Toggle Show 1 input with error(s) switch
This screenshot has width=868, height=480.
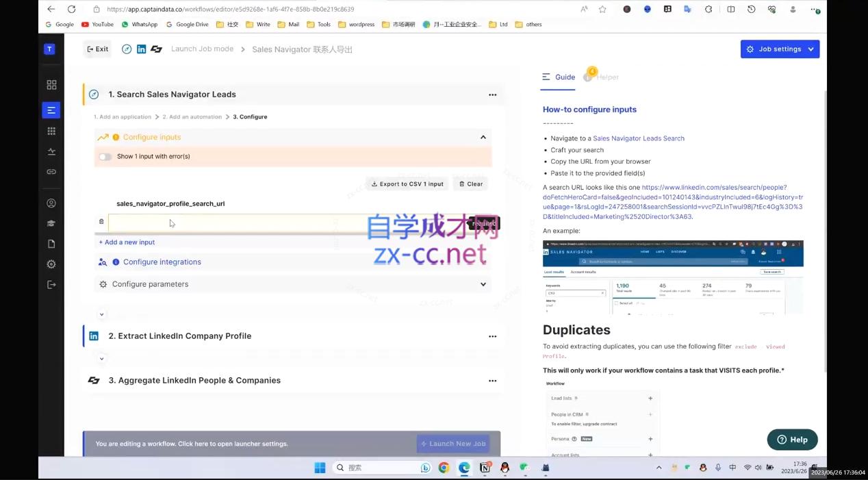tap(105, 157)
